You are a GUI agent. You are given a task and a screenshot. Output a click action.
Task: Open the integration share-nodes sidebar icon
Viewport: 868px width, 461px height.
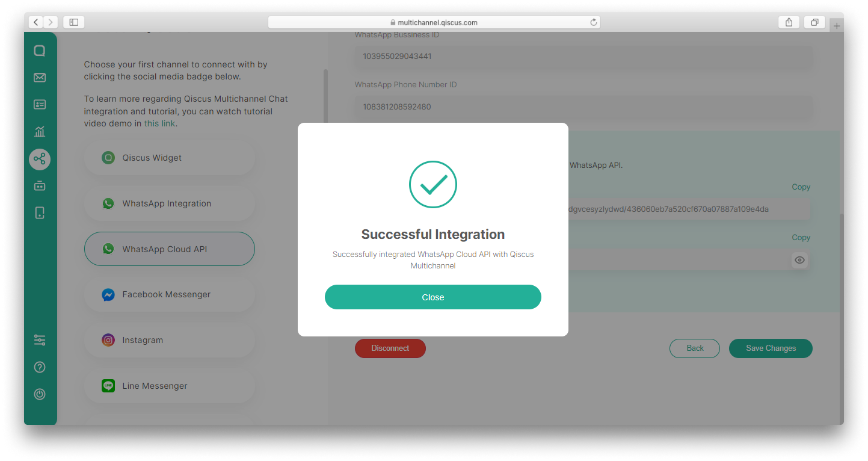tap(40, 159)
